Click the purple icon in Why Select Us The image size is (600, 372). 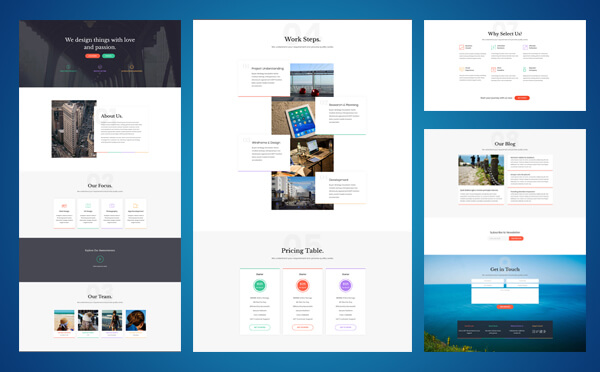tap(525, 47)
